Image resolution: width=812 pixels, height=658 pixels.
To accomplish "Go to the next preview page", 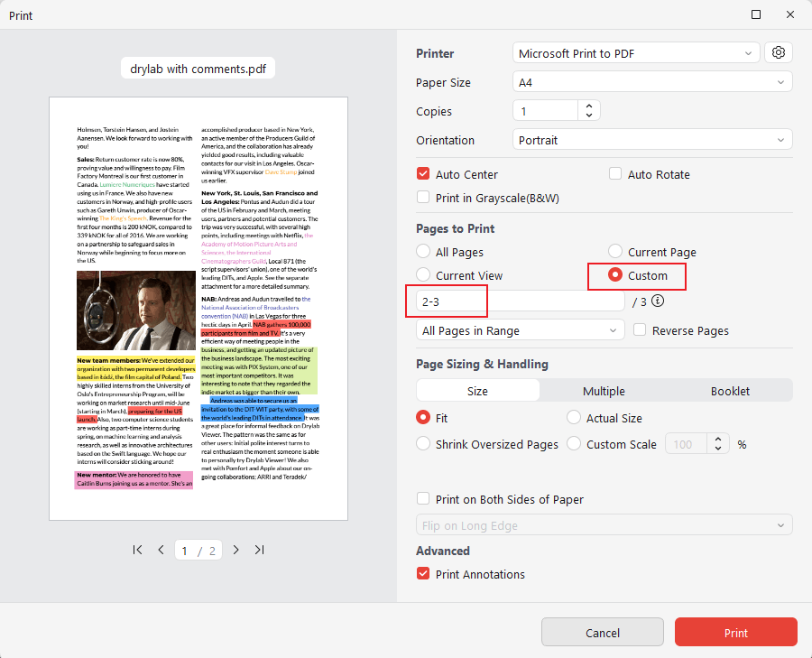I will click(x=236, y=549).
